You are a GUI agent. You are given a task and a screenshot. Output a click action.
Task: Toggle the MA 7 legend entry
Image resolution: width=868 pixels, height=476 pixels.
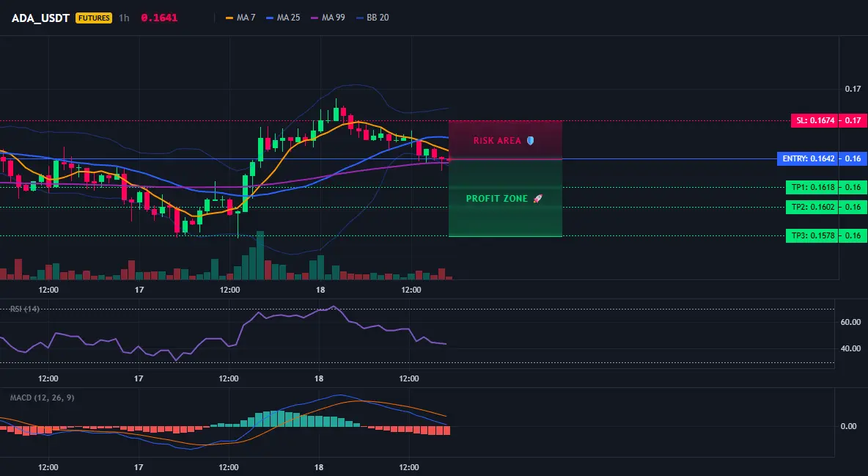pyautogui.click(x=240, y=18)
